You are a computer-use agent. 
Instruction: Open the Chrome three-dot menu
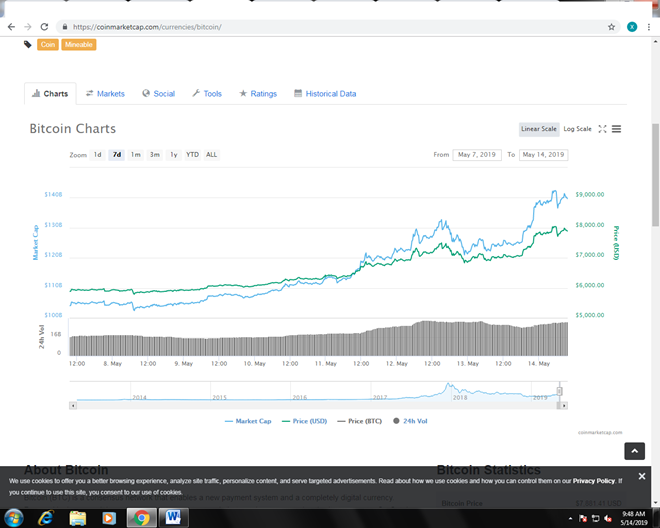(649, 27)
